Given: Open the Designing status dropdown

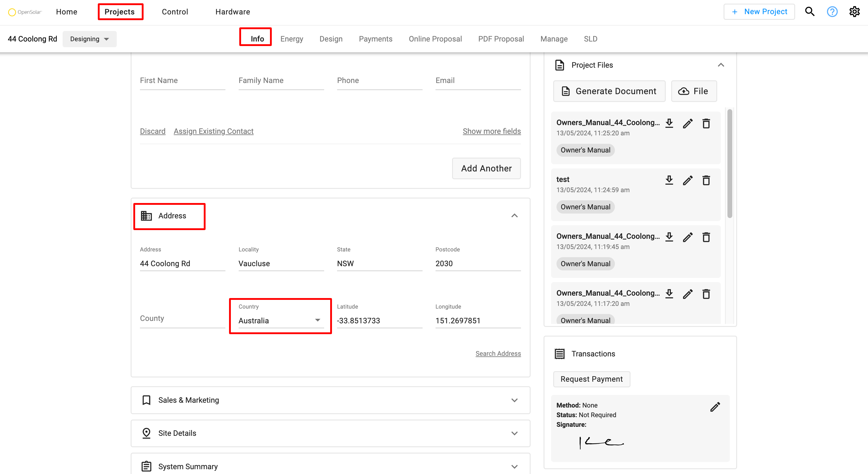Looking at the screenshot, I should 89,39.
